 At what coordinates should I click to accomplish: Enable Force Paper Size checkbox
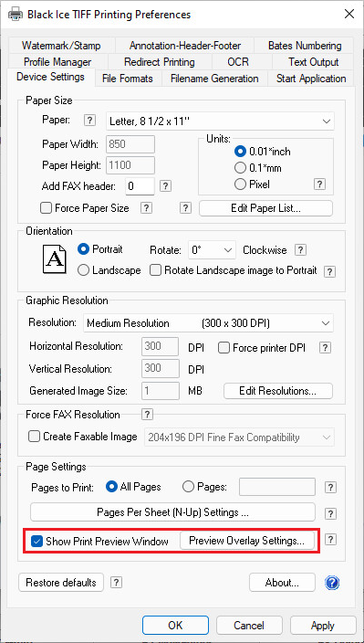(x=46, y=208)
